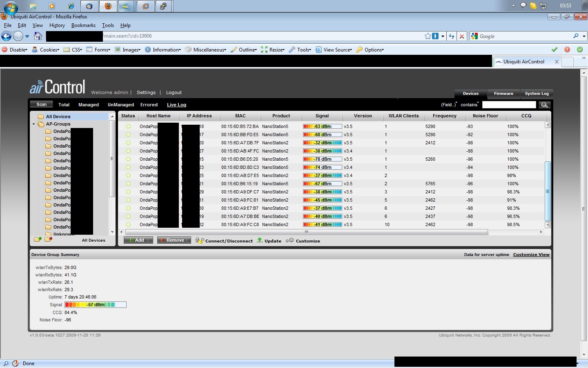Click the add group folder icon
Image resolution: width=588 pixels, height=368 pixels.
coord(38,239)
